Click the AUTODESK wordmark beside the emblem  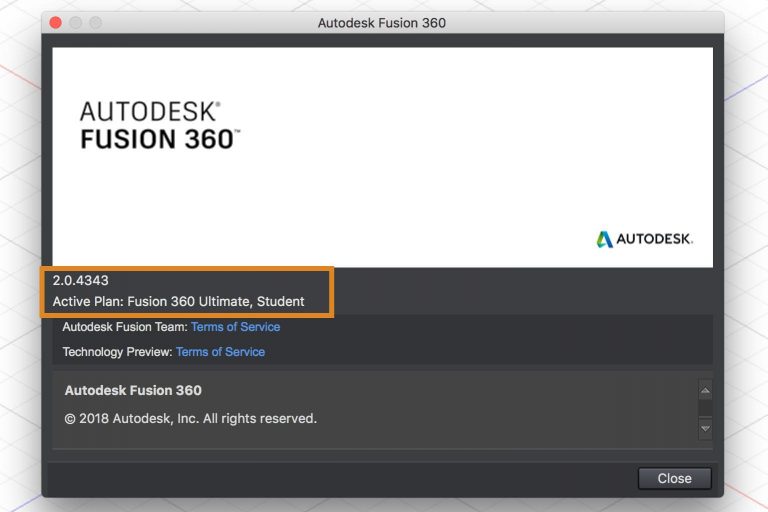tap(654, 240)
